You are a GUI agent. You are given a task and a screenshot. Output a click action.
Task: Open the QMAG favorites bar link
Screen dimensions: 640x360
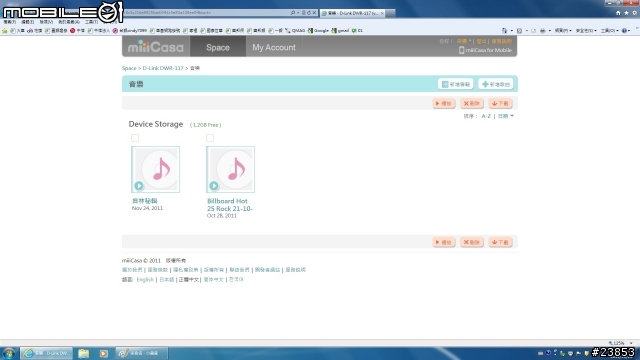(296, 31)
